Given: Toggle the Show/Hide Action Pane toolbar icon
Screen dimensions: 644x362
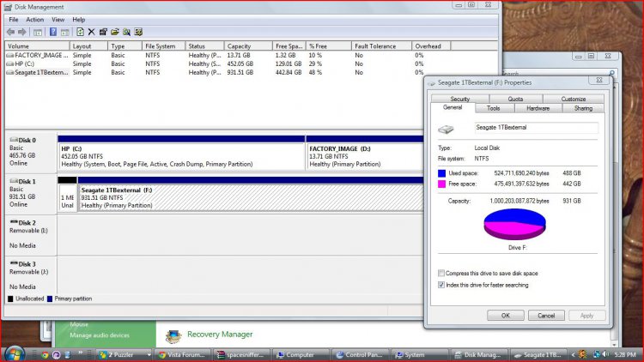Looking at the screenshot, I should pos(65,32).
